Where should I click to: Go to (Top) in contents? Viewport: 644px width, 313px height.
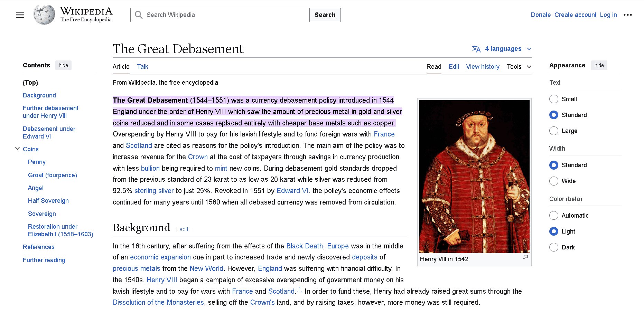[30, 83]
